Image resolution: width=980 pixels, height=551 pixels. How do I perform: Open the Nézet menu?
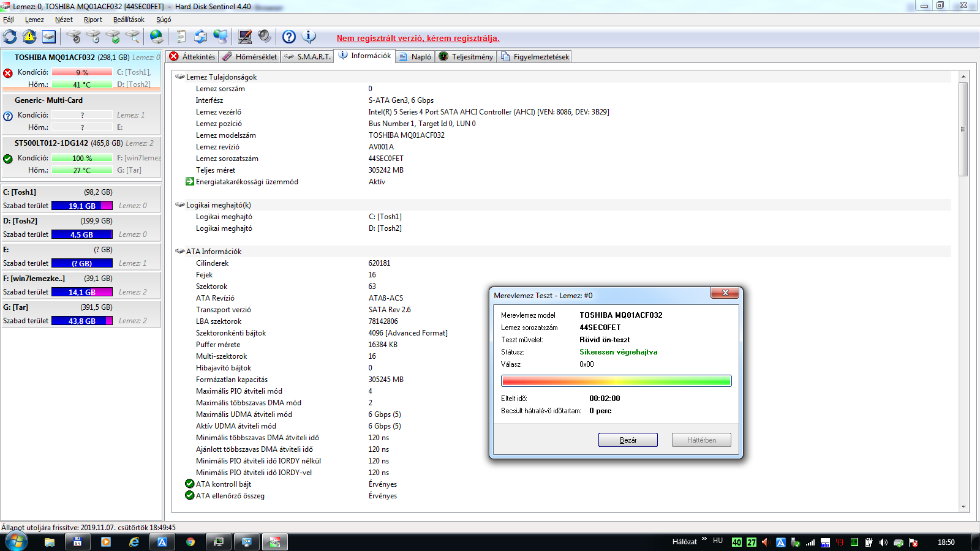click(64, 20)
